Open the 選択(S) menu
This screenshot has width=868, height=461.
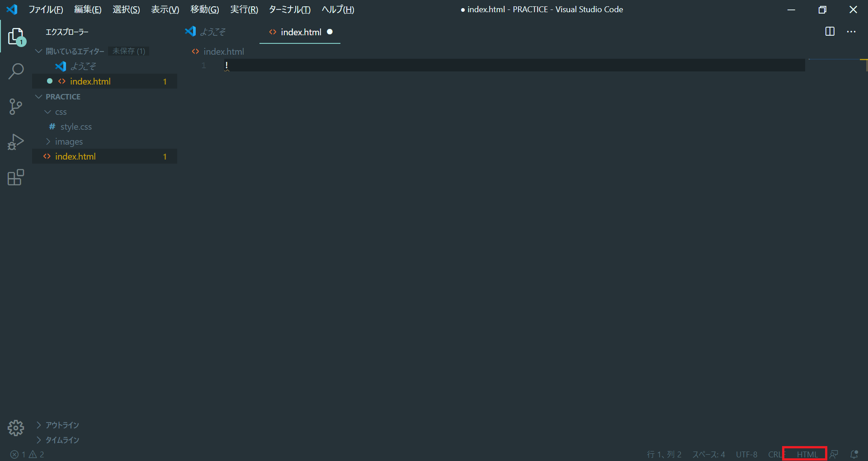click(126, 9)
